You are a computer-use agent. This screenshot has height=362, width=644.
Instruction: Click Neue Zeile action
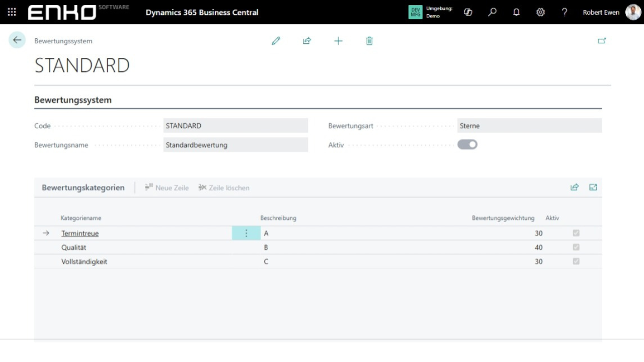point(167,188)
